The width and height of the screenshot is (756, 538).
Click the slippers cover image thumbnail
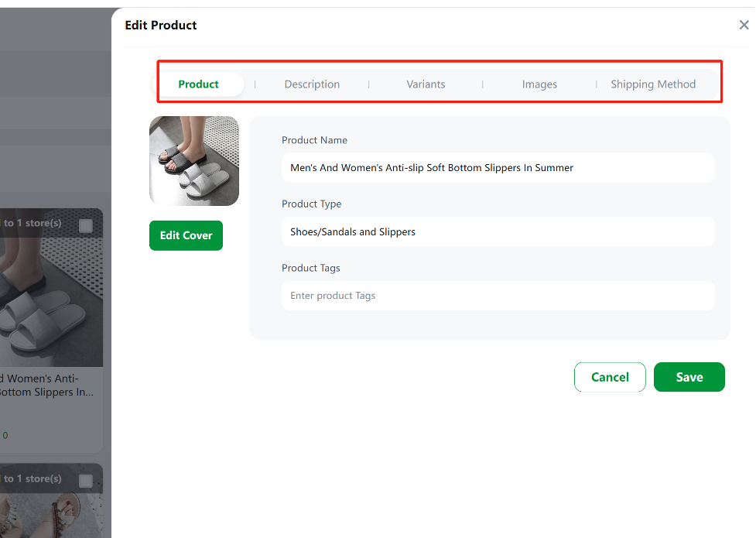194,161
